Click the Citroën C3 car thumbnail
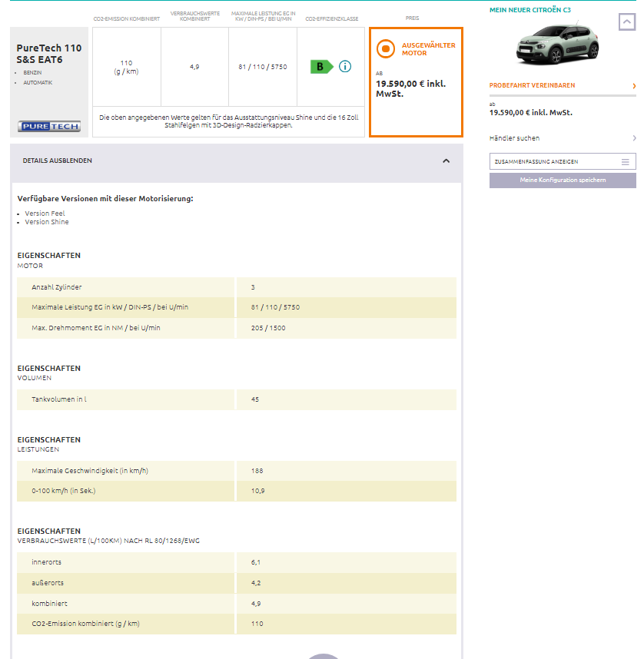This screenshot has height=659, width=644. click(x=557, y=44)
